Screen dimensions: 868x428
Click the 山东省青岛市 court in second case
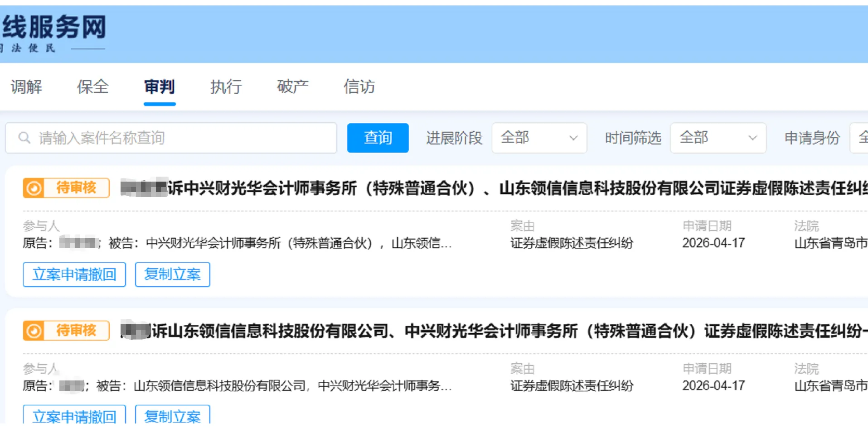pyautogui.click(x=831, y=386)
